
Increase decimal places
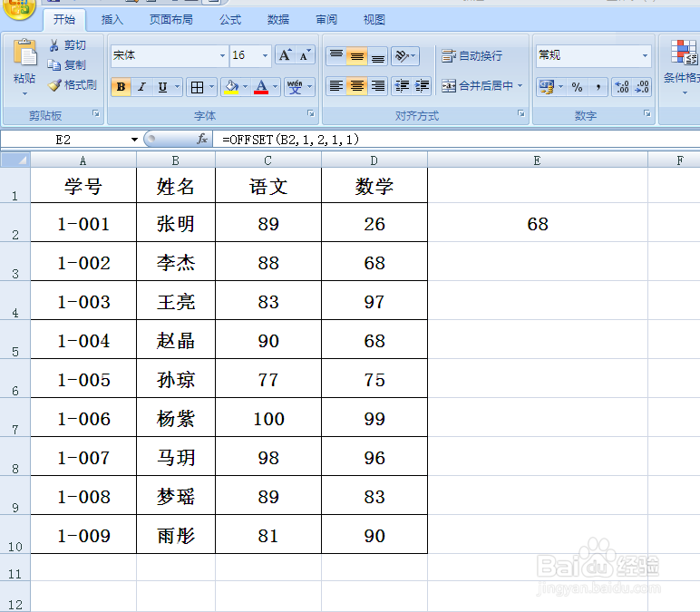(622, 87)
